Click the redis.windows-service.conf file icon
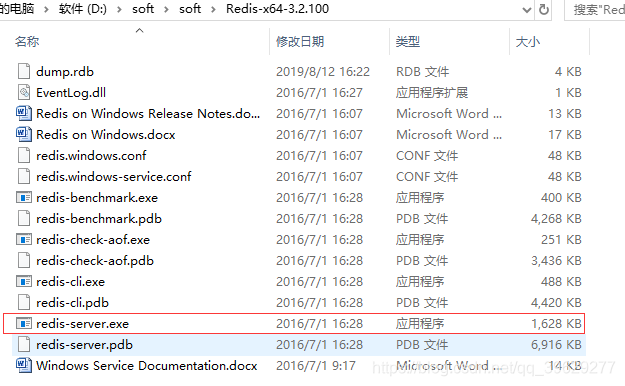This screenshot has height=386, width=625. [24, 176]
